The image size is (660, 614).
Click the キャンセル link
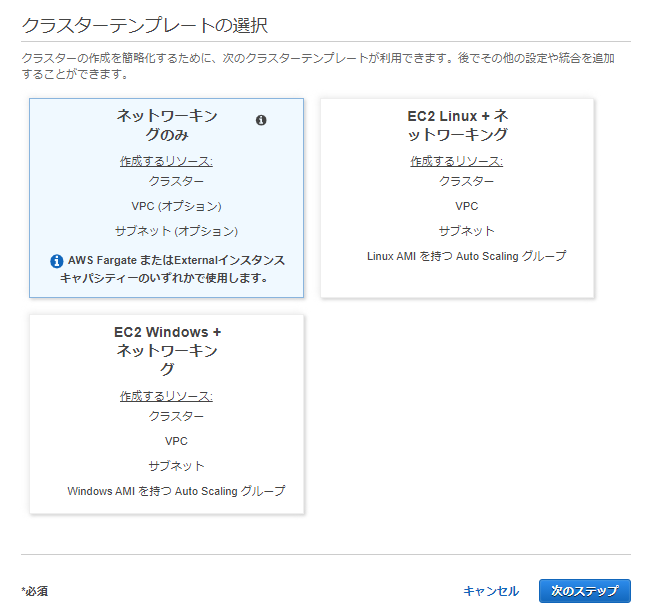(x=491, y=591)
